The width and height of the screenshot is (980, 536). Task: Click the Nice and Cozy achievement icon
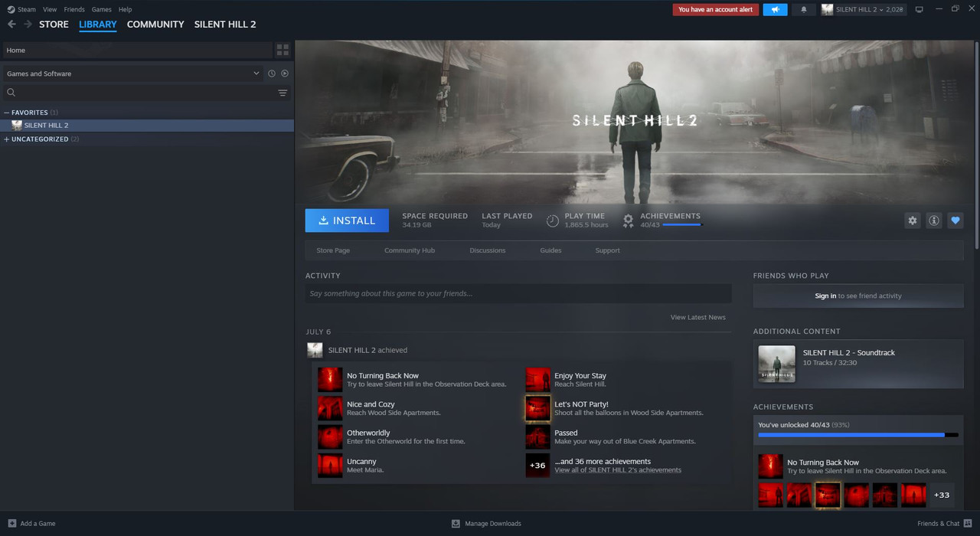(330, 408)
